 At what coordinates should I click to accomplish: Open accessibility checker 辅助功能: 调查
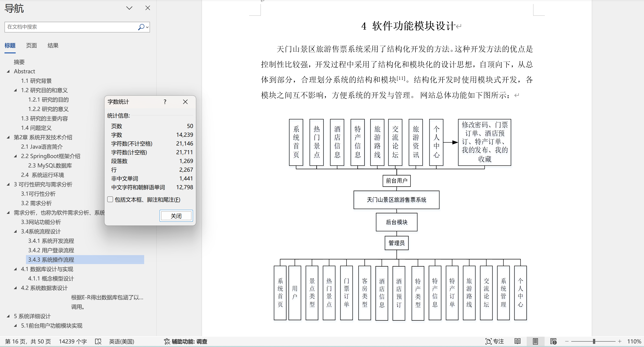(186, 341)
